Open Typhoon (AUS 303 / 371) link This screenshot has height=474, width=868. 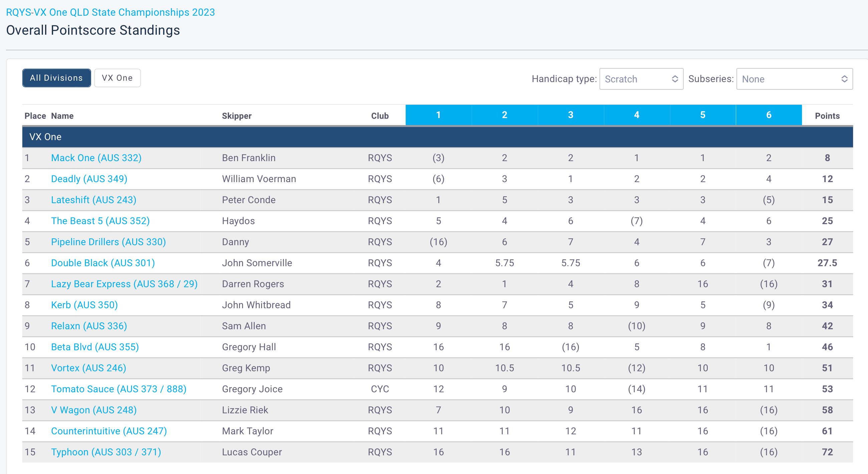(x=106, y=452)
